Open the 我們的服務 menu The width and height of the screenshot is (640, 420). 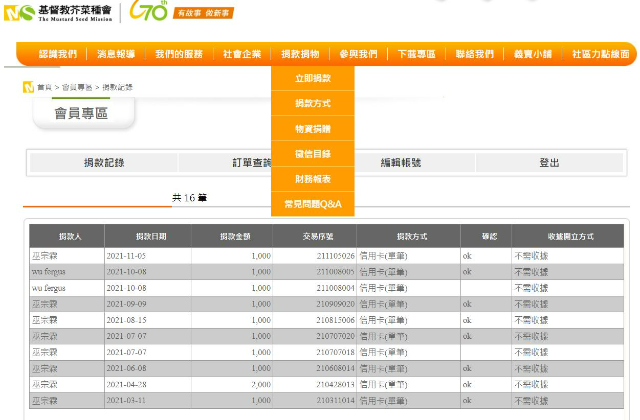click(179, 54)
